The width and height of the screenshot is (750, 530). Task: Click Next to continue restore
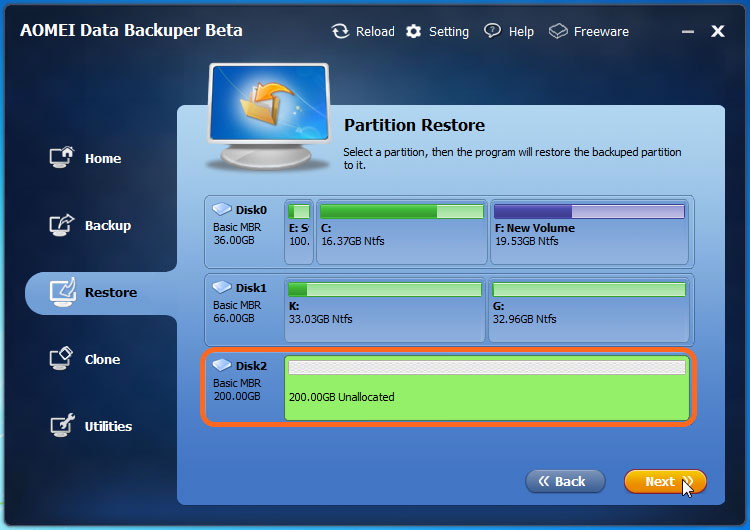pyautogui.click(x=665, y=481)
